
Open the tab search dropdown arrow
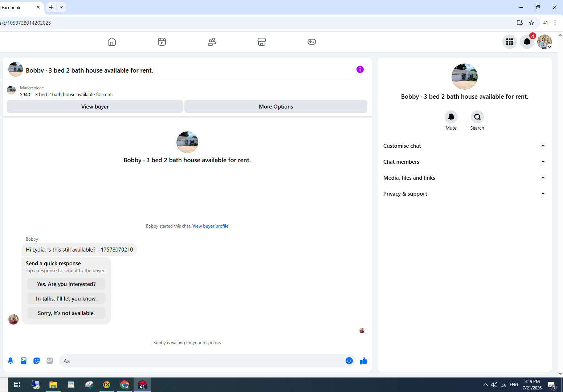61,7
